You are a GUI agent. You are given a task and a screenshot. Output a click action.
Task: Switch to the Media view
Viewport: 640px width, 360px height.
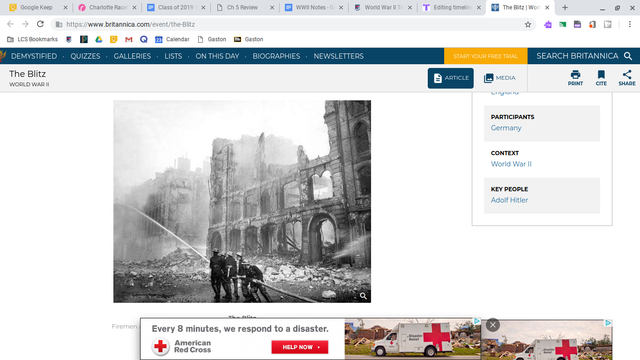[500, 78]
